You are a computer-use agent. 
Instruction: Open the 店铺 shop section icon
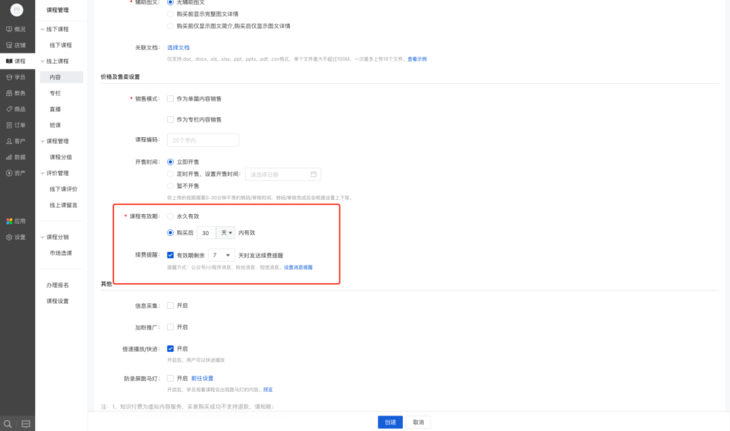tap(9, 45)
